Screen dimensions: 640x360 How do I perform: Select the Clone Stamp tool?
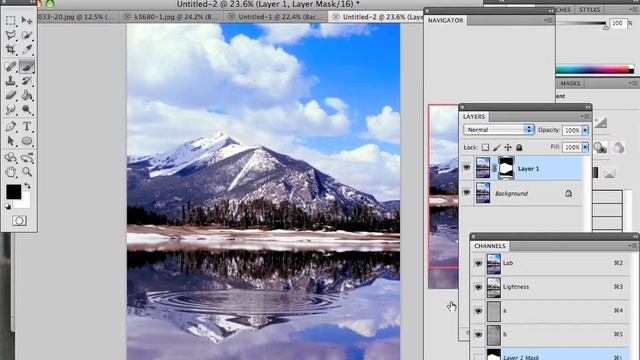pos(11,81)
